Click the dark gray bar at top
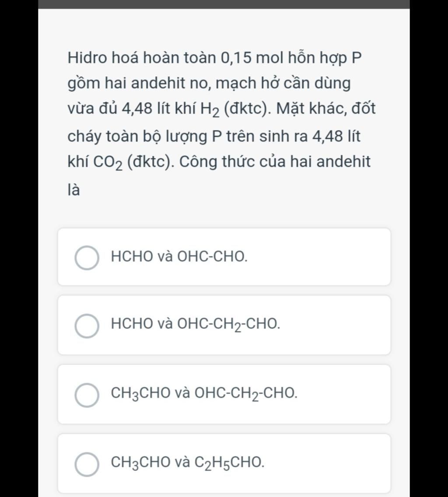This screenshot has height=497, width=448. point(224,4)
